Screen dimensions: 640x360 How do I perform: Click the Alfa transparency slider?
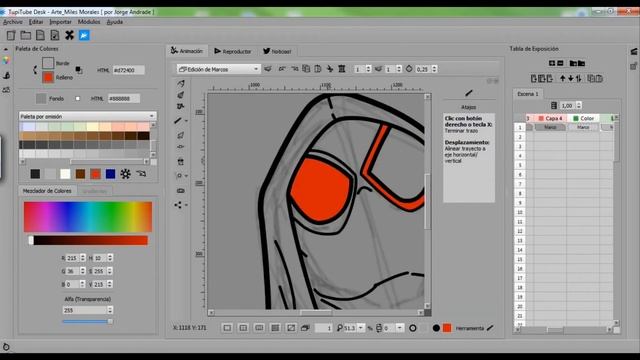[87, 322]
